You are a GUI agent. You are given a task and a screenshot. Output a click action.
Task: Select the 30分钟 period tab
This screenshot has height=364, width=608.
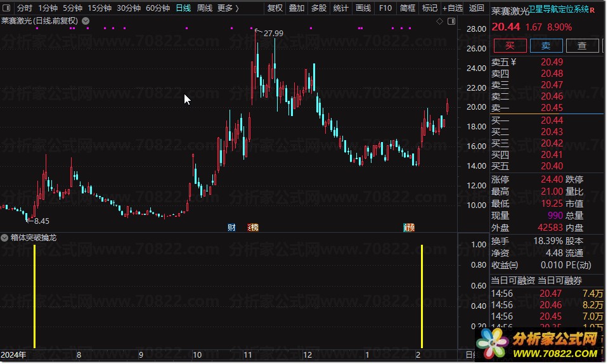129,8
